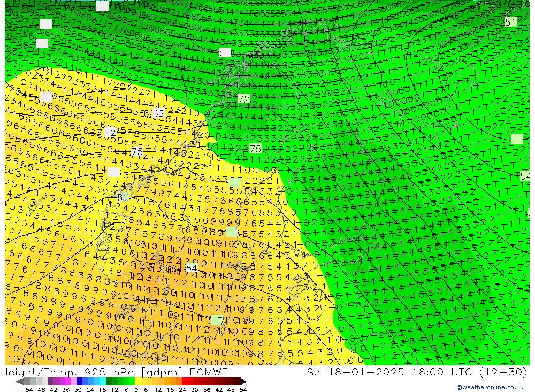Click the legend value 0
535x392 pixels.
[x=136, y=390]
